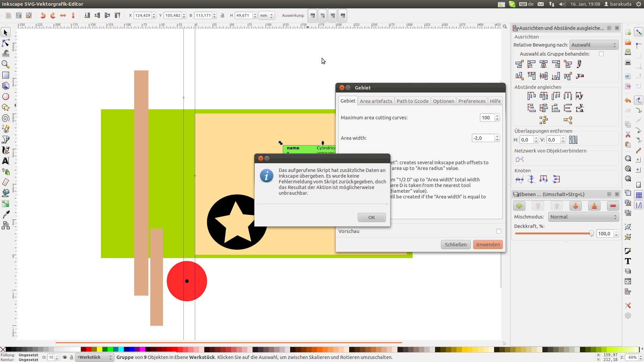Toggle Auswahl als Gruppe behandeln checkbox
The image size is (644, 362).
(x=601, y=54)
